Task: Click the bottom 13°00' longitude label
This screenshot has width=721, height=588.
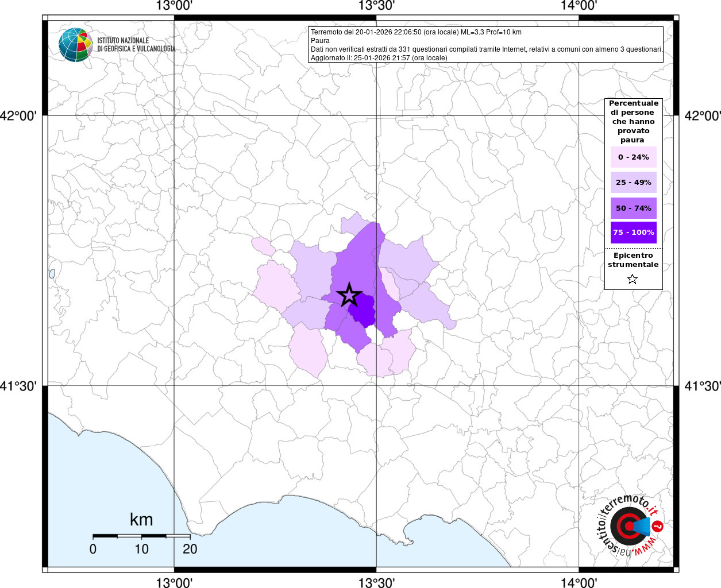Action: 174,582
